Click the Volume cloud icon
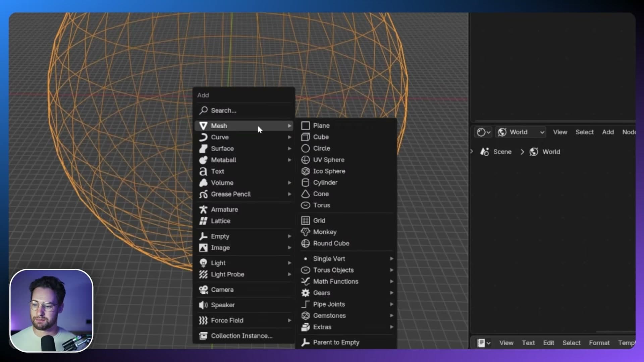 [x=203, y=183]
